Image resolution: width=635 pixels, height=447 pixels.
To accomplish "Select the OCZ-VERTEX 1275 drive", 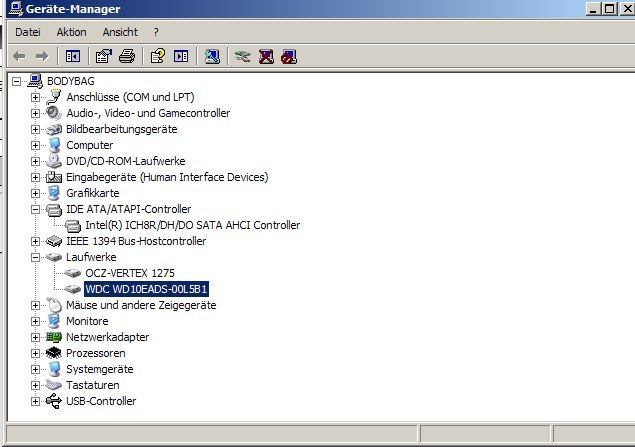I will 130,273.
